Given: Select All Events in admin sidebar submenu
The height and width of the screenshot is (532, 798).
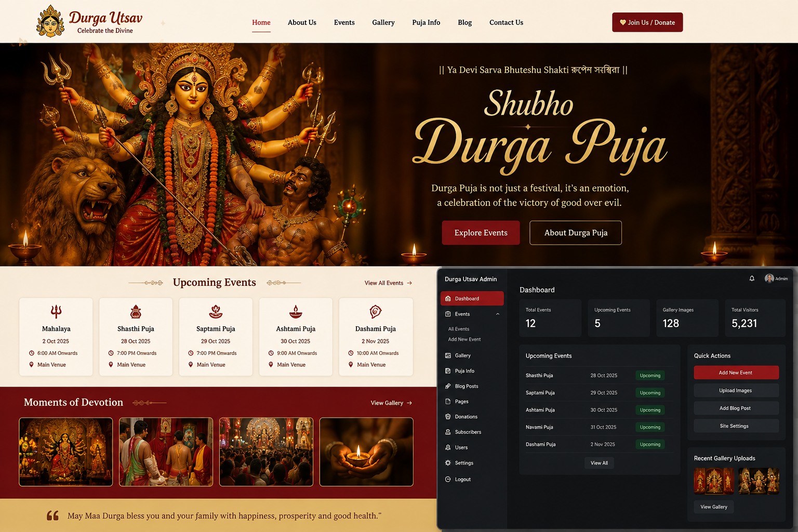Looking at the screenshot, I should click(x=459, y=329).
